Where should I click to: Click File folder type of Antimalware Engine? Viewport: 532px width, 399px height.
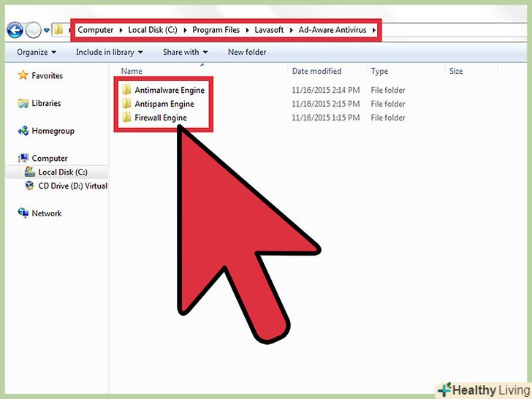pyautogui.click(x=388, y=91)
